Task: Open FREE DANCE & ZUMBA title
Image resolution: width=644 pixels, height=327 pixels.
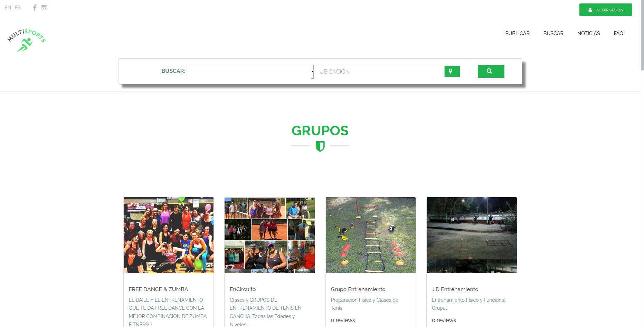Action: click(158, 289)
